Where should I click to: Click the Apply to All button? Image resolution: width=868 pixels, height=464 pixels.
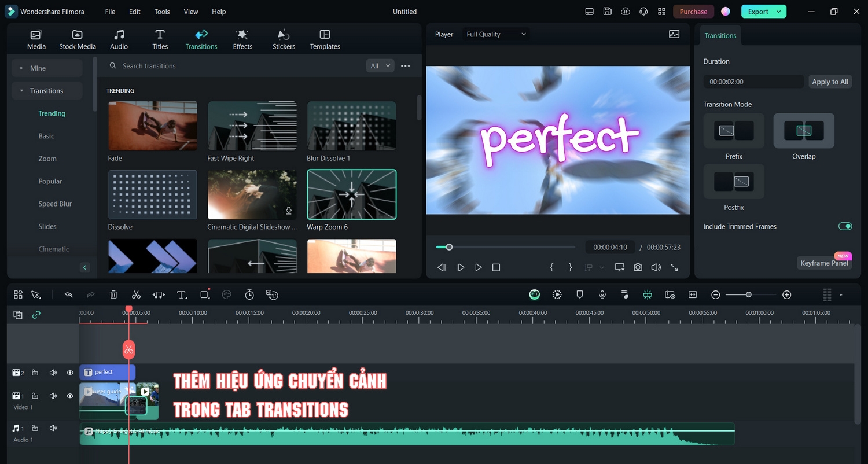coord(830,82)
